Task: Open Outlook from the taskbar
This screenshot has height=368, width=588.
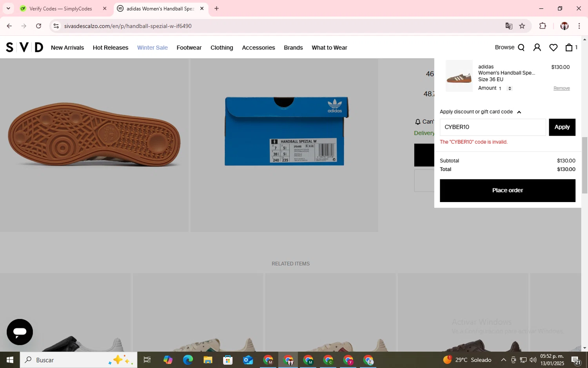Action: coord(248,360)
